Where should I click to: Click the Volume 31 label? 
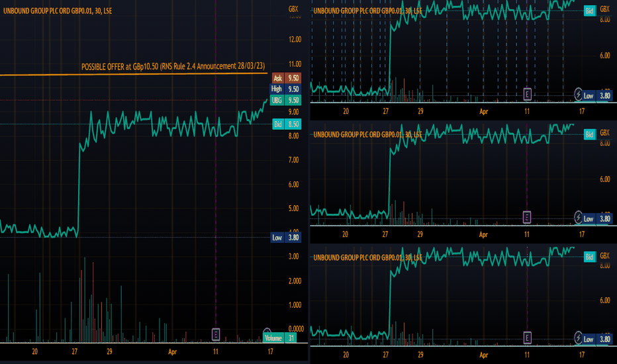(x=280, y=338)
